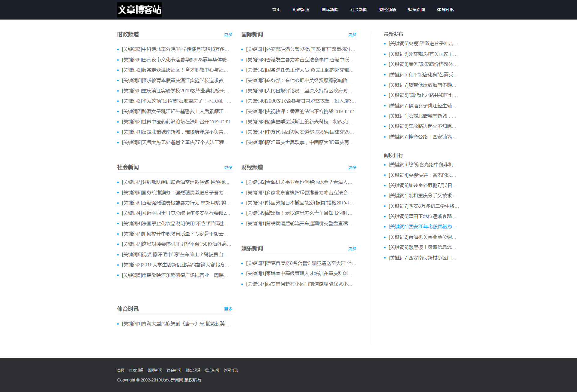Click 首页 in the footer links
577x392 pixels.
(x=121, y=370)
